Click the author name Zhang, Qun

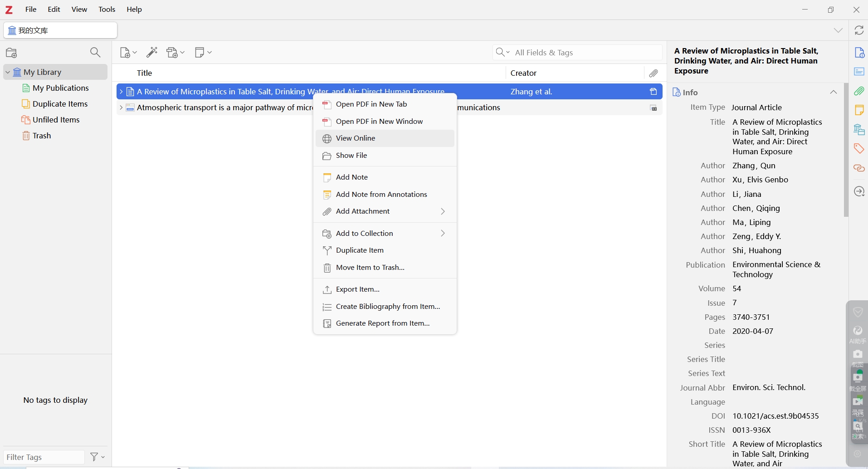(x=754, y=166)
